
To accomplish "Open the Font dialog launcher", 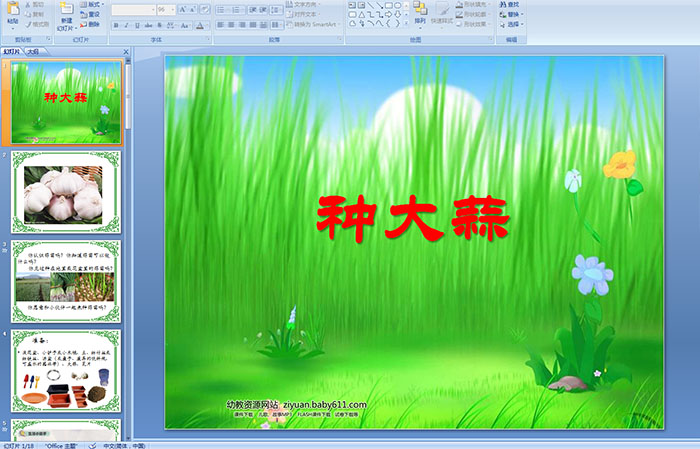I will pyautogui.click(x=208, y=40).
